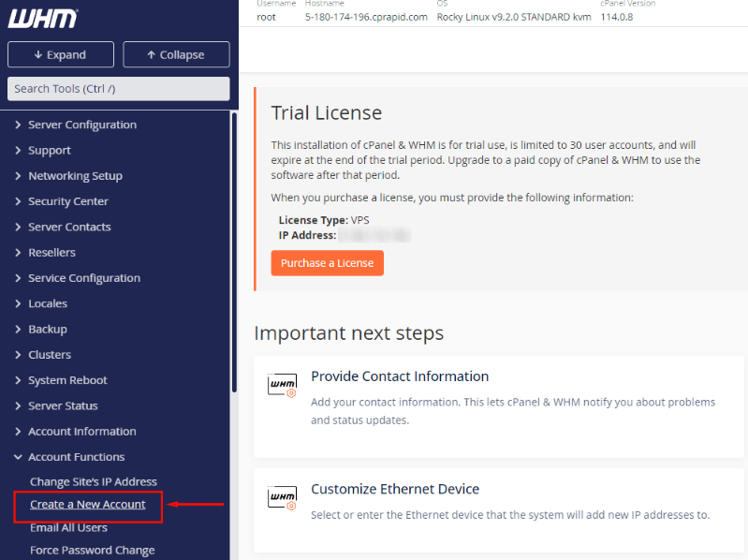The width and height of the screenshot is (748, 560).
Task: Click the WHM icon beside Customize Ethernet Device
Action: point(282,497)
